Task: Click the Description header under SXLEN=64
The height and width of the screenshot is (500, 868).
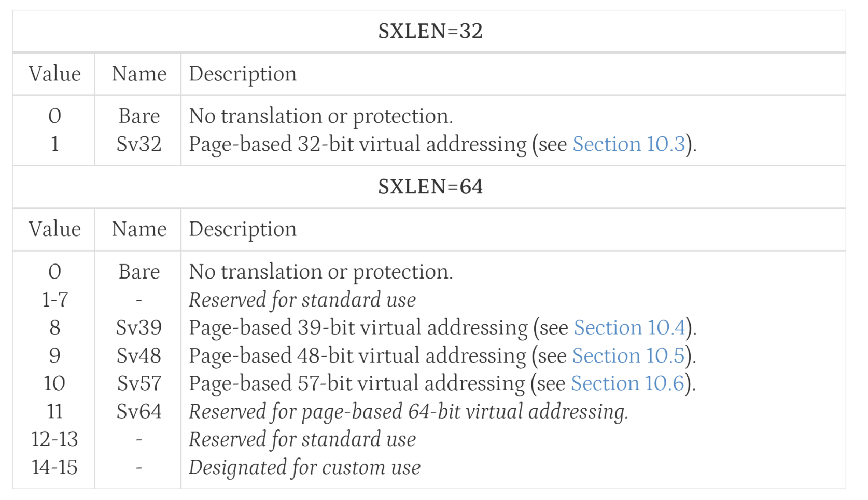Action: click(x=243, y=229)
